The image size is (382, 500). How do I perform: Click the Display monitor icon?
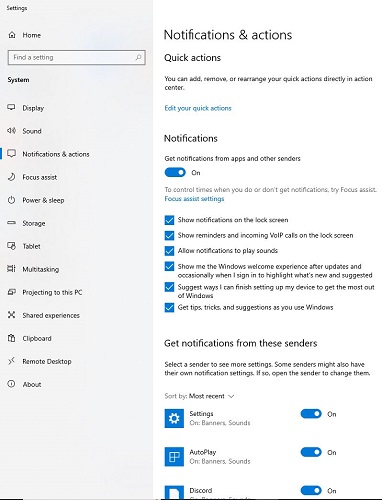[12, 107]
